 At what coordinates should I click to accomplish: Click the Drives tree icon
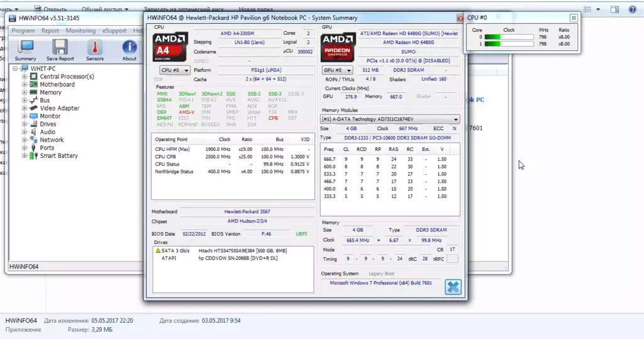click(34, 124)
